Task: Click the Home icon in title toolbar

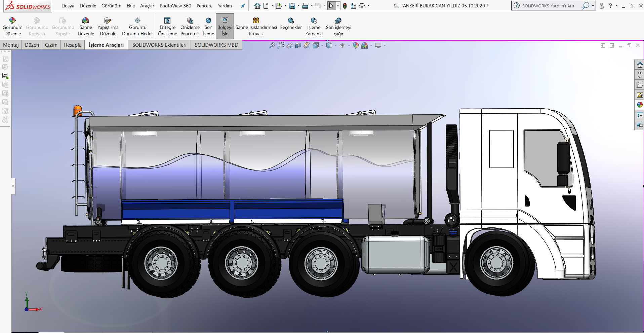Action: coord(257,6)
